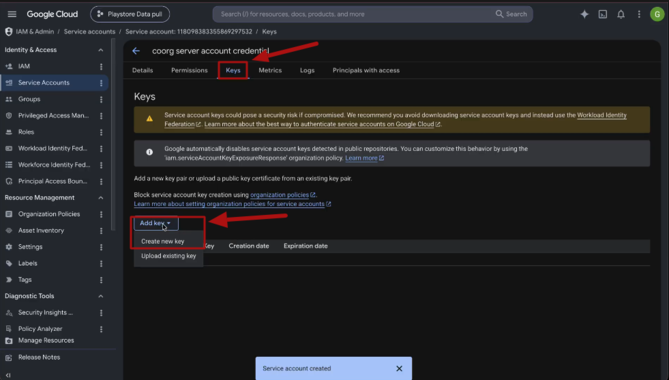Switch to the Metrics tab
669x380 pixels.
(x=270, y=70)
